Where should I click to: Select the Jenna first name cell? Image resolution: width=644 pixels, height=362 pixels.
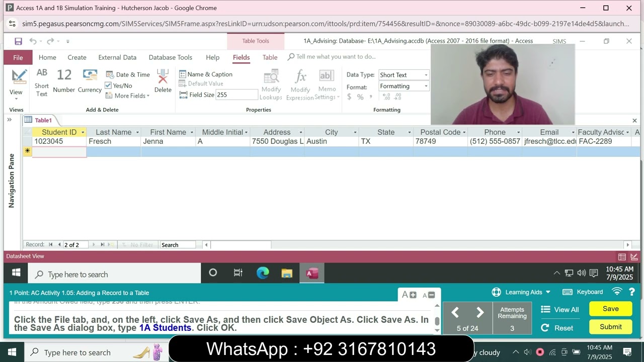168,141
